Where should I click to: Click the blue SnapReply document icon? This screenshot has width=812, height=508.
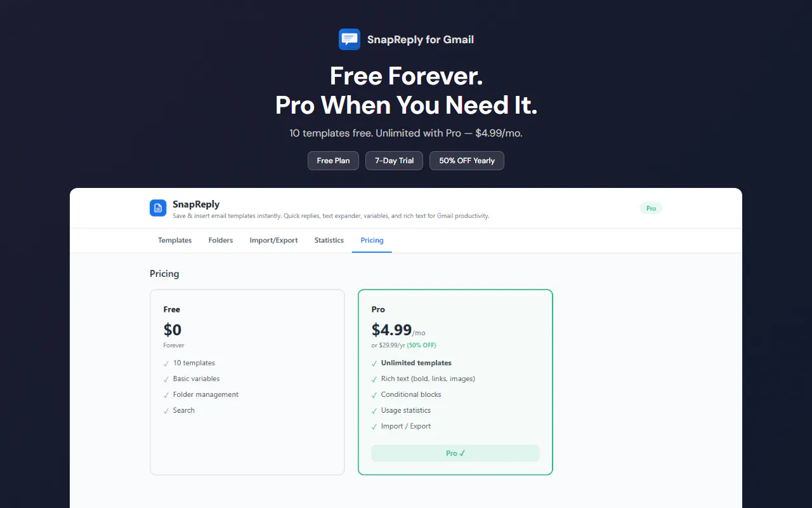[158, 208]
